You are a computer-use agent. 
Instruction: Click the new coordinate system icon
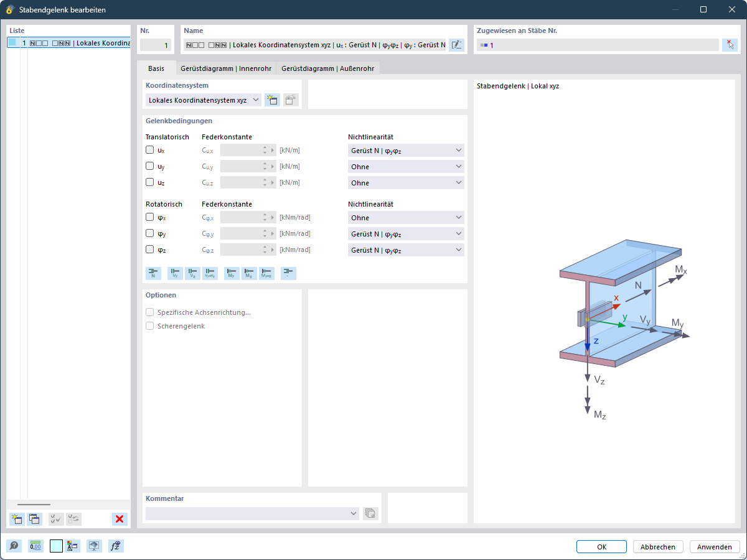click(272, 100)
